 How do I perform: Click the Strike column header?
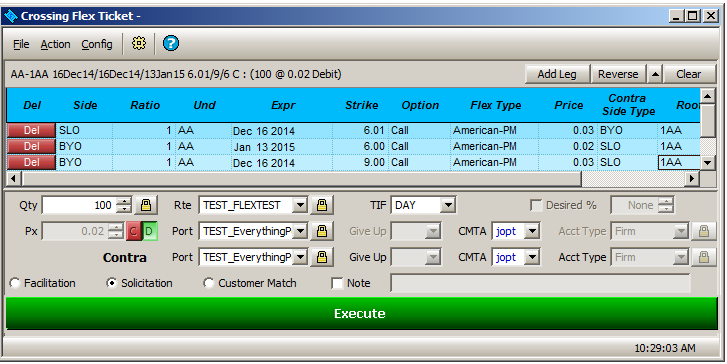[x=361, y=105]
